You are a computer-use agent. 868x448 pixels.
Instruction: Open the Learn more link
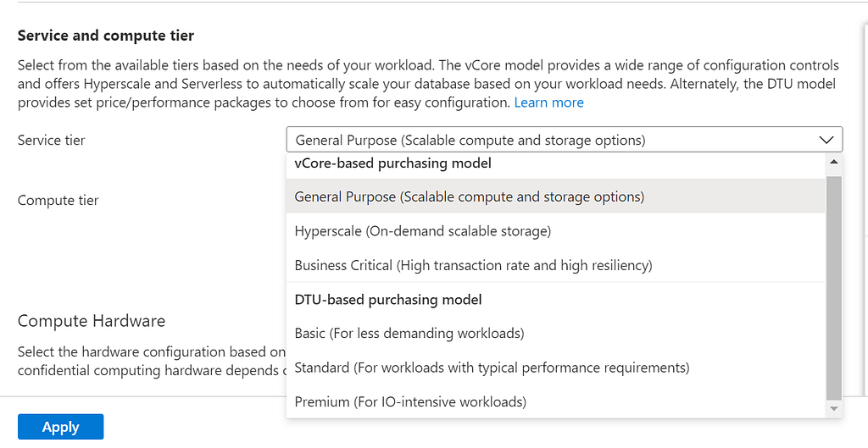click(x=548, y=102)
